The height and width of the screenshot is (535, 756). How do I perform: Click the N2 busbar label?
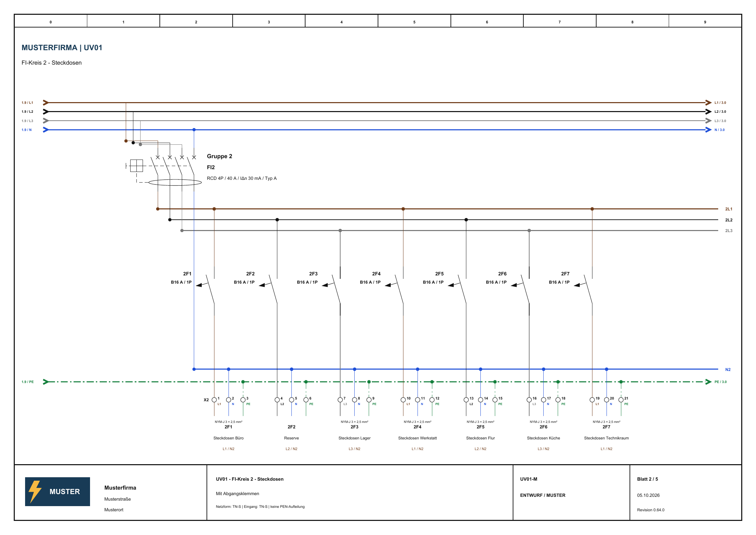pos(728,370)
